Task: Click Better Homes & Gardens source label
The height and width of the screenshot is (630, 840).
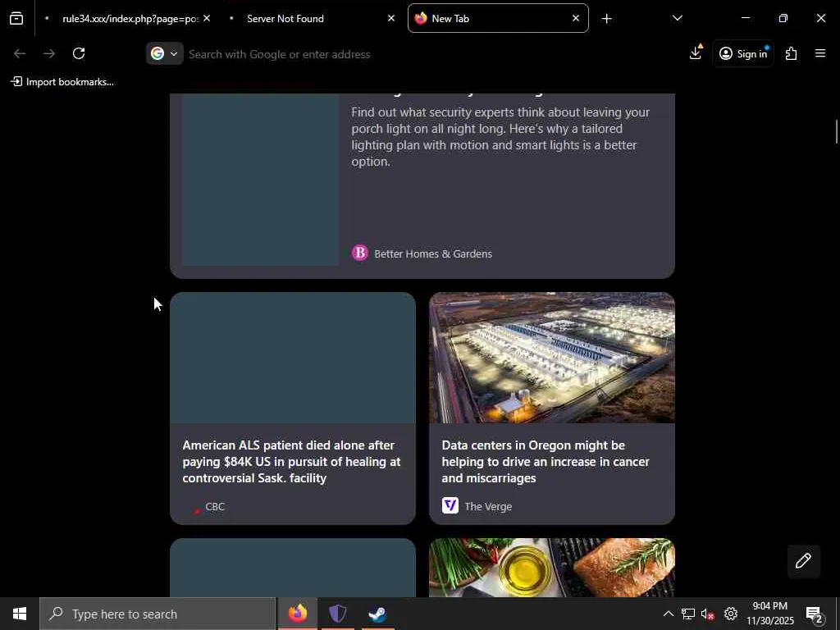Action: click(433, 254)
